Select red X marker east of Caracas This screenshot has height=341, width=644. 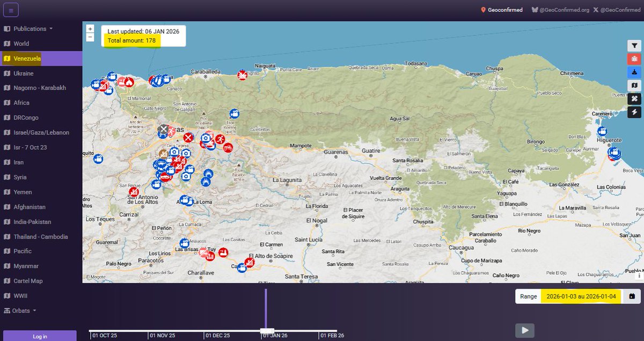click(x=188, y=137)
